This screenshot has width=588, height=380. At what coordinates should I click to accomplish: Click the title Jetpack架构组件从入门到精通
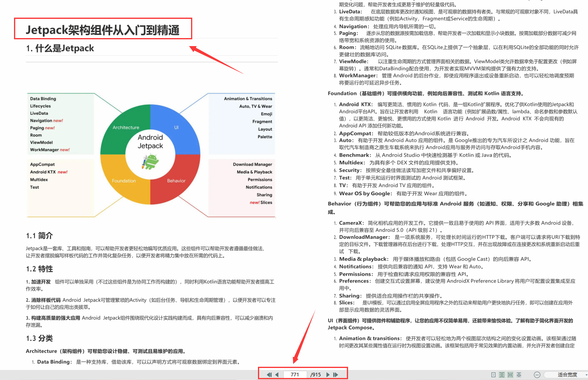pyautogui.click(x=103, y=30)
